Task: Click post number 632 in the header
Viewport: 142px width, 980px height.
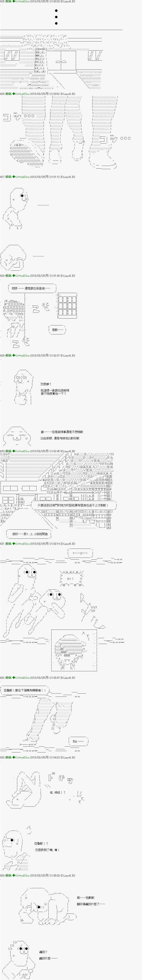Action: [2, 678]
